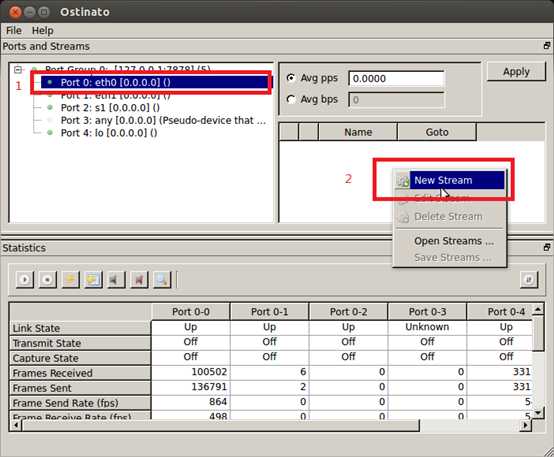The height and width of the screenshot is (457, 554).
Task: Click statistics horizontal scrollbar right arrow
Action: coord(525,425)
